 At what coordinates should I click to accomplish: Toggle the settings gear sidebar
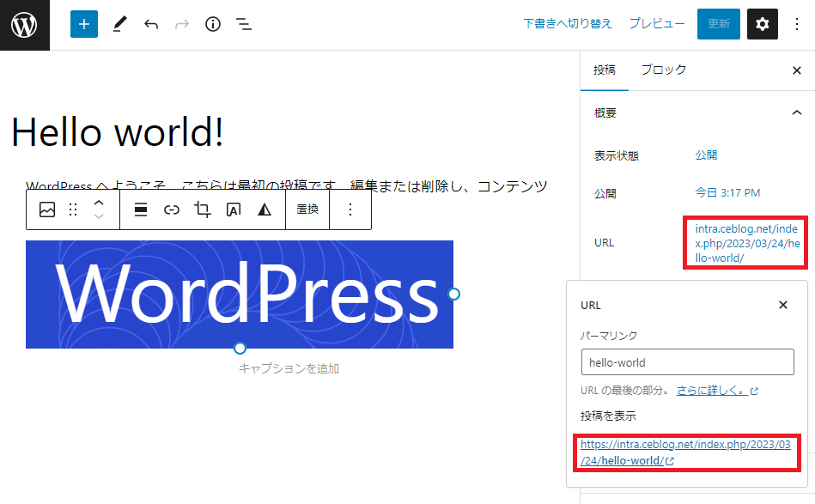click(x=762, y=24)
